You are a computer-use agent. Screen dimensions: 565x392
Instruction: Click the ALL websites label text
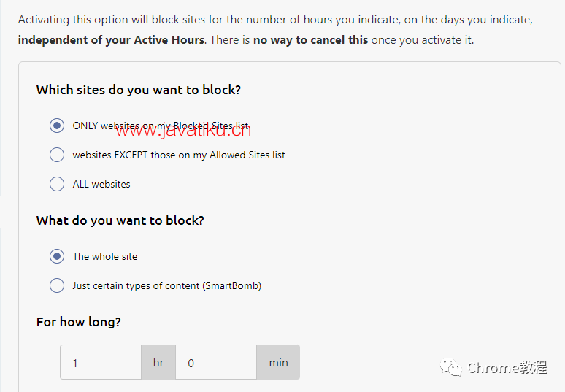[101, 184]
